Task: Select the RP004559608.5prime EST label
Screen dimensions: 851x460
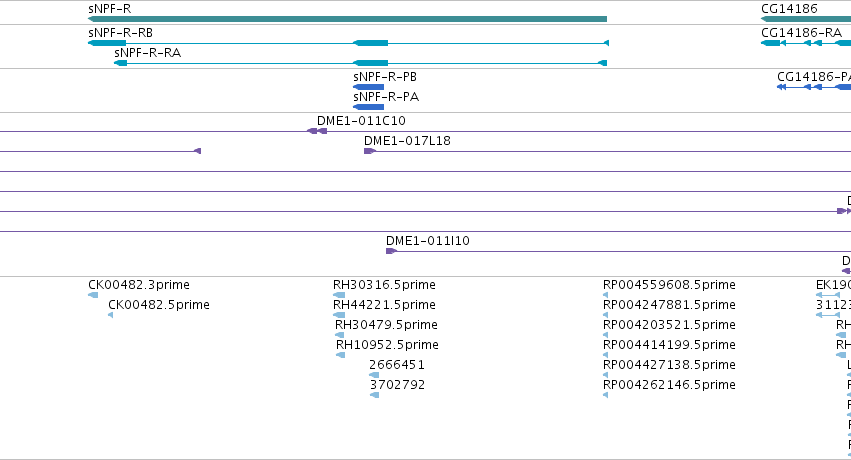Action: point(669,284)
